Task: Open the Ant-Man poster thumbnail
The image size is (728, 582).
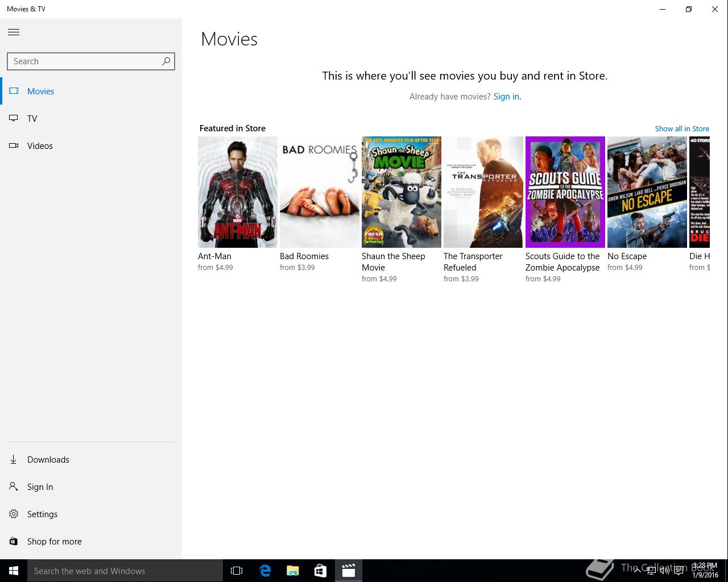Action: pyautogui.click(x=238, y=192)
